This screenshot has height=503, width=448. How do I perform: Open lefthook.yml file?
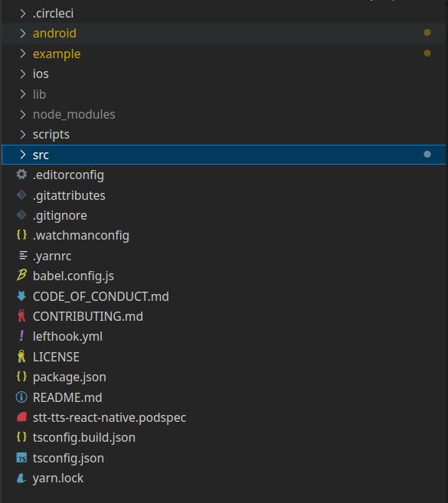pos(67,337)
